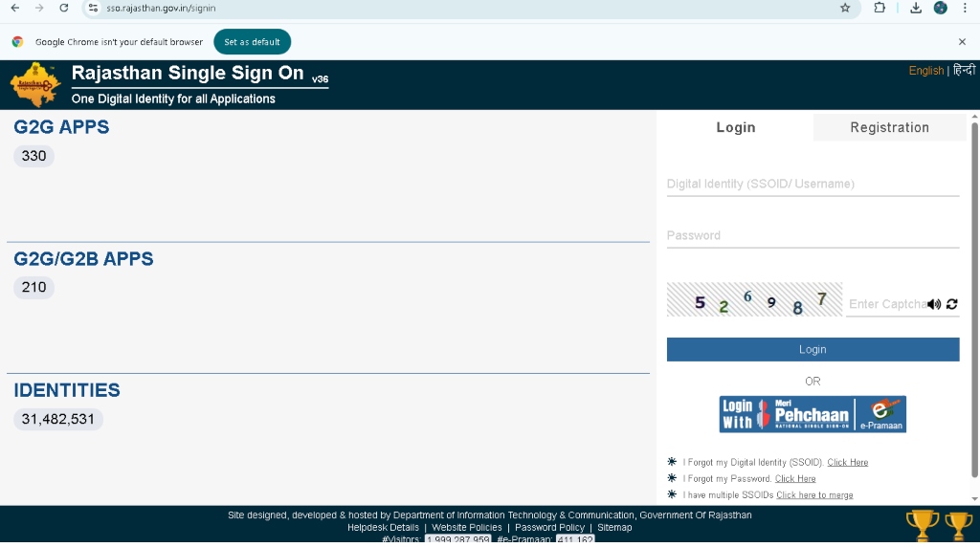Click the 210 apps count badge
The image size is (980, 547).
33,287
